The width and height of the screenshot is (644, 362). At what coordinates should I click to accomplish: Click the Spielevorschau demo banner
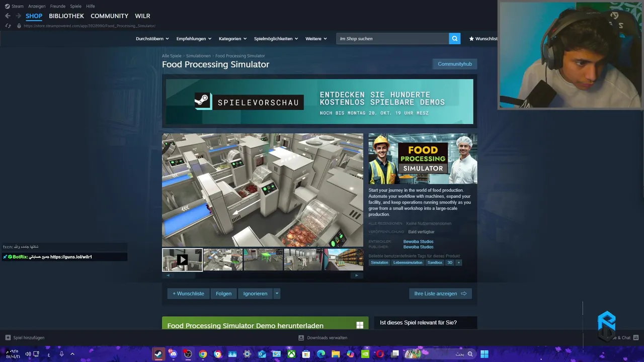click(x=319, y=102)
